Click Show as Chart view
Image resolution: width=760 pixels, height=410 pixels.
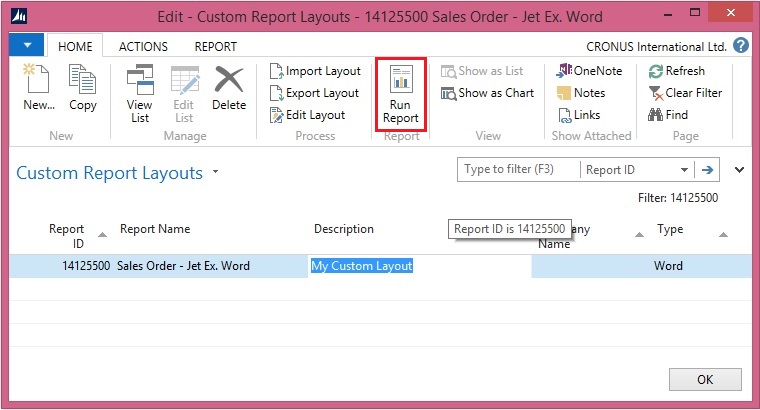pyautogui.click(x=487, y=93)
